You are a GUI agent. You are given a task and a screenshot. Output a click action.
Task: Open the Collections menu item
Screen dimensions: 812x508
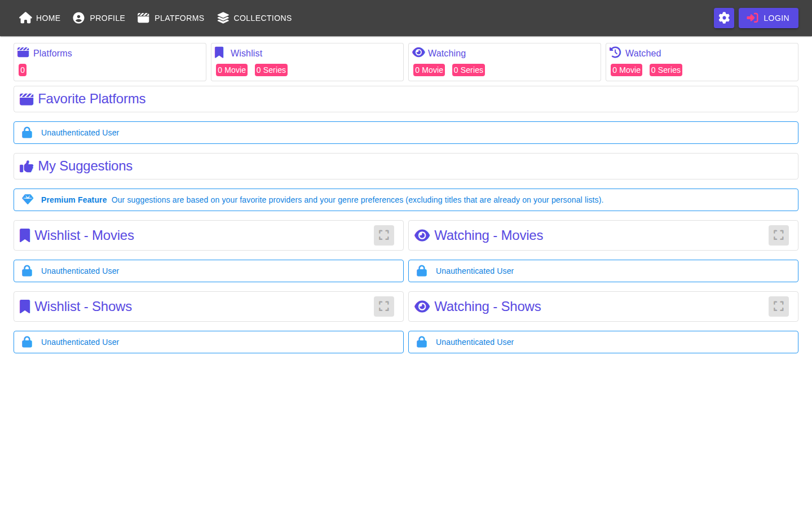(x=262, y=18)
